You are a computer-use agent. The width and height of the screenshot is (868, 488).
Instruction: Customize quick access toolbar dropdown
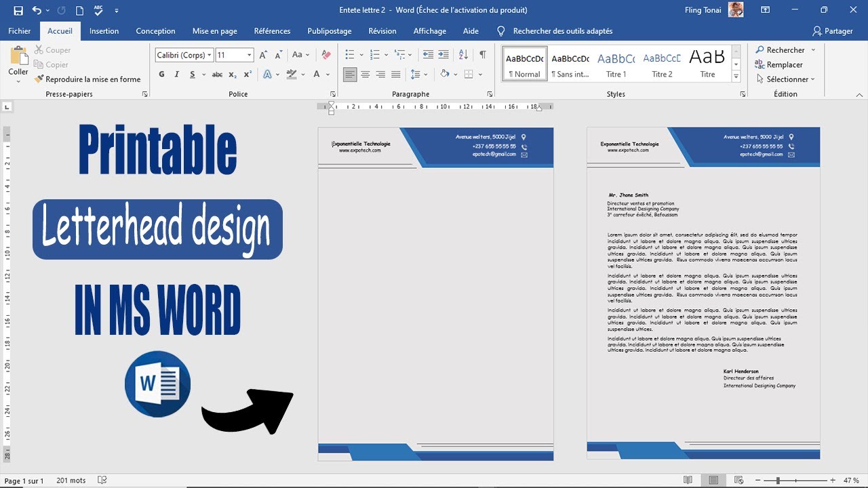tap(117, 11)
